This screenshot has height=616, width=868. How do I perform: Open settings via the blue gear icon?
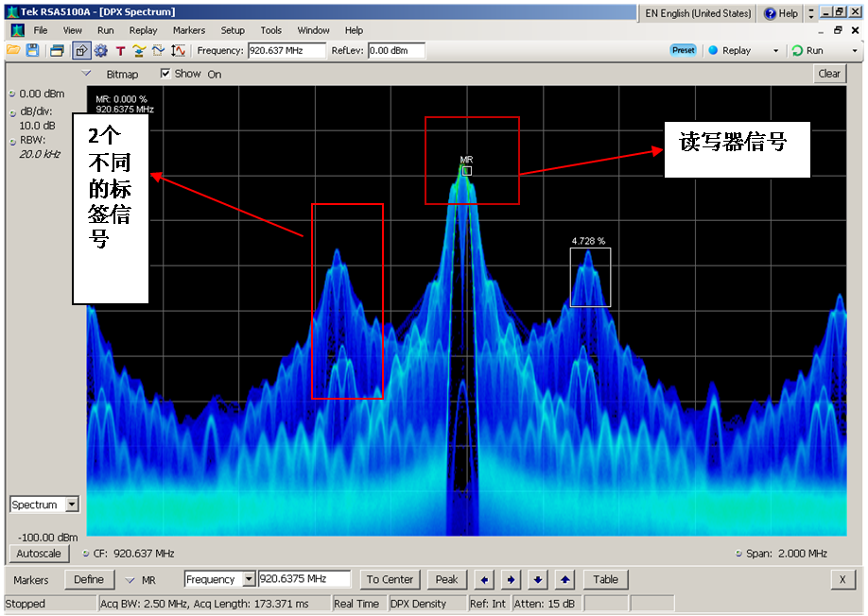coord(101,51)
